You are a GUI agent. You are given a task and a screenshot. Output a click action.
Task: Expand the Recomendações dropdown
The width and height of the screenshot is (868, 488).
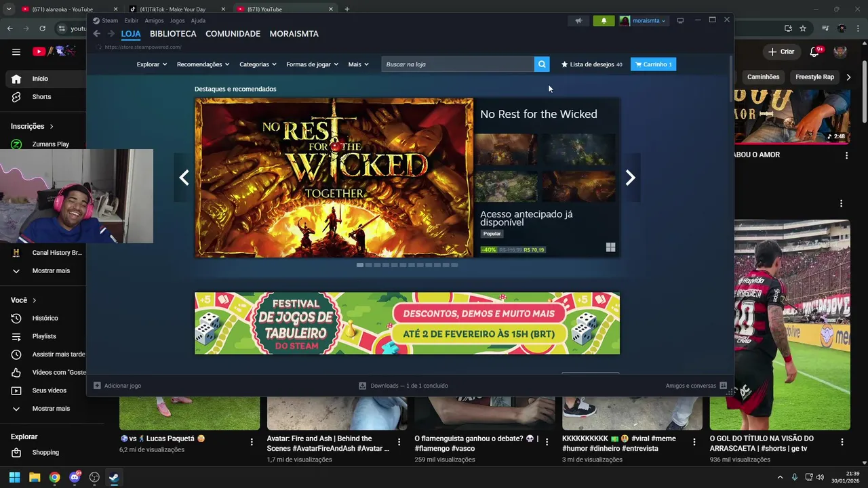(x=203, y=64)
